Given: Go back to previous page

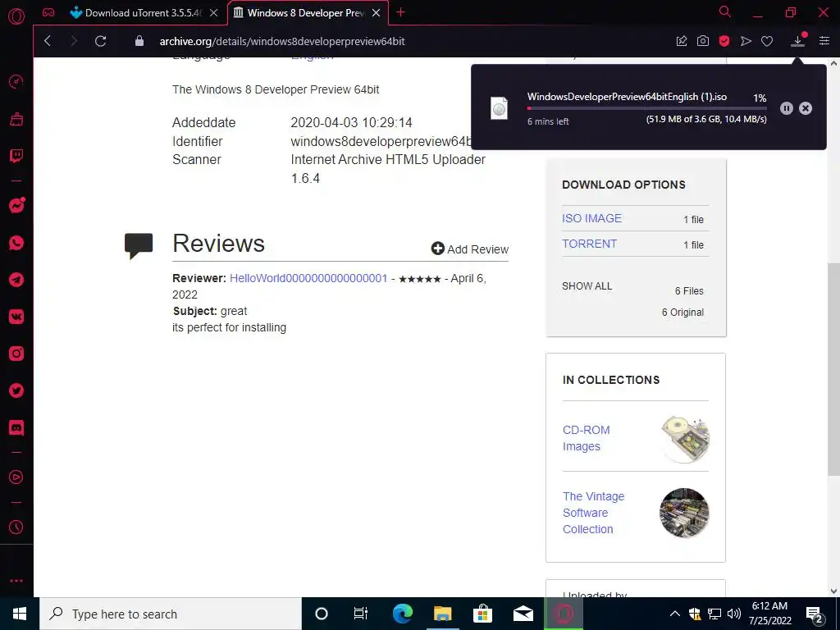Looking at the screenshot, I should (x=48, y=41).
